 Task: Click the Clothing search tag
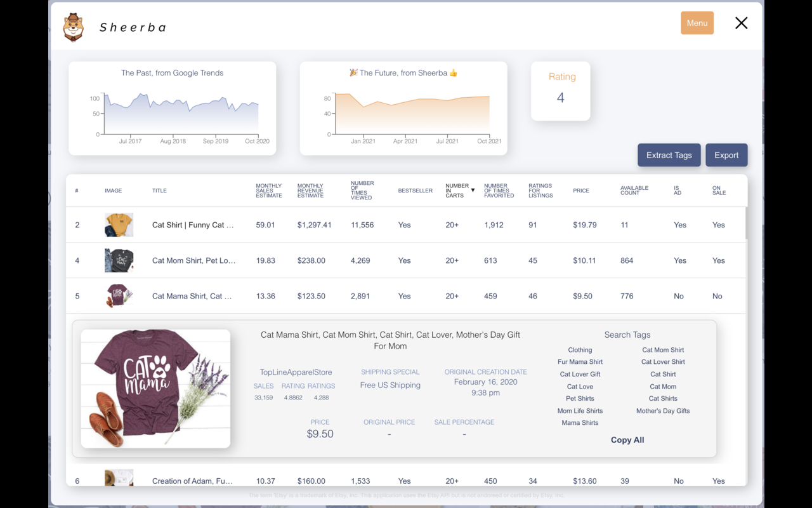pos(580,350)
